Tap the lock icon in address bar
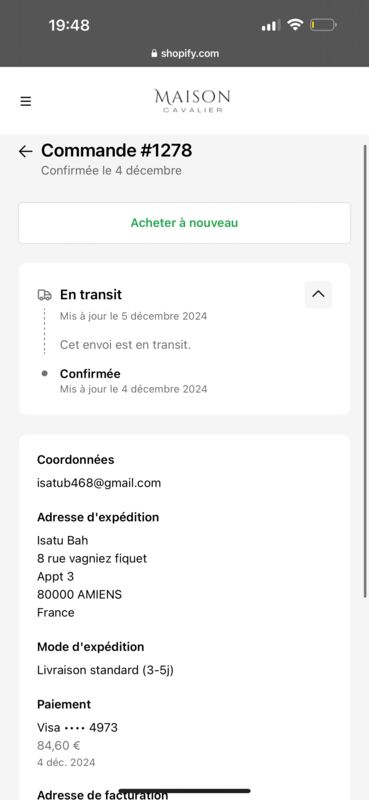The image size is (369, 800). [154, 54]
